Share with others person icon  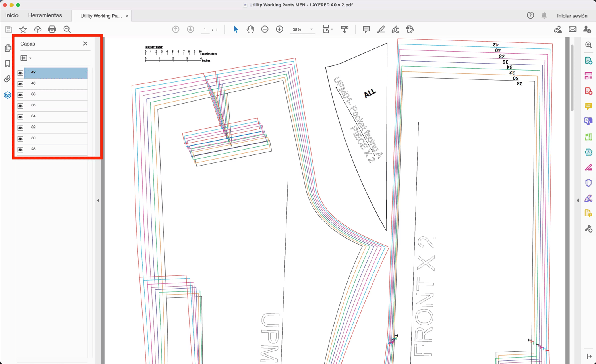point(587,29)
